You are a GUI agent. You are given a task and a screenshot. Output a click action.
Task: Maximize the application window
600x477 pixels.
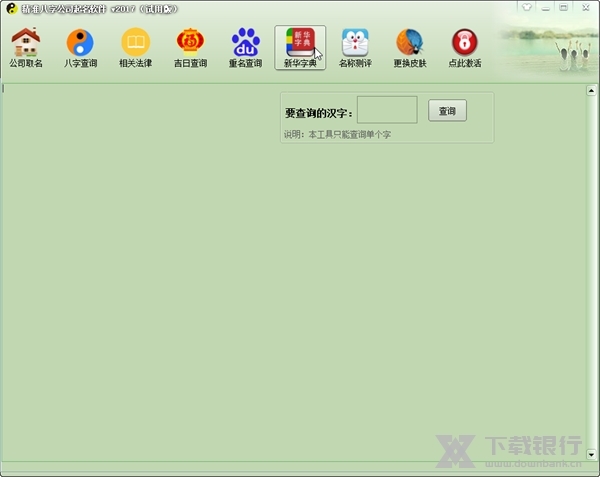(x=564, y=7)
